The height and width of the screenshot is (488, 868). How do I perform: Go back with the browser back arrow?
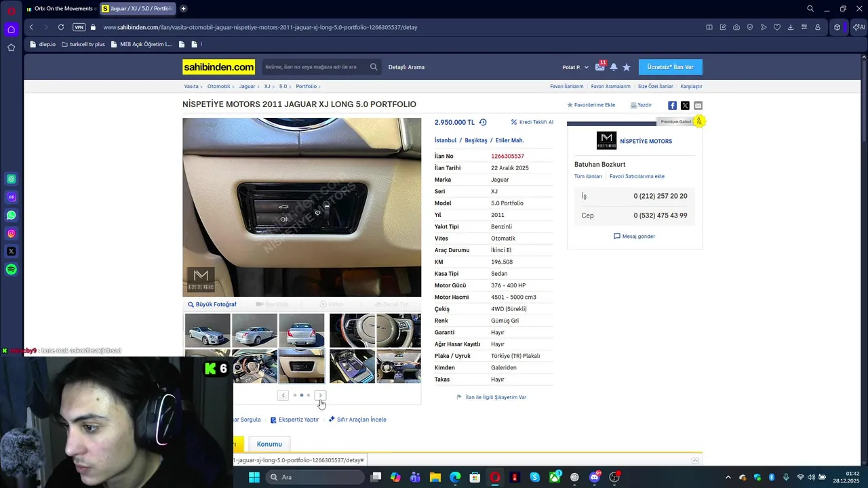pos(31,27)
